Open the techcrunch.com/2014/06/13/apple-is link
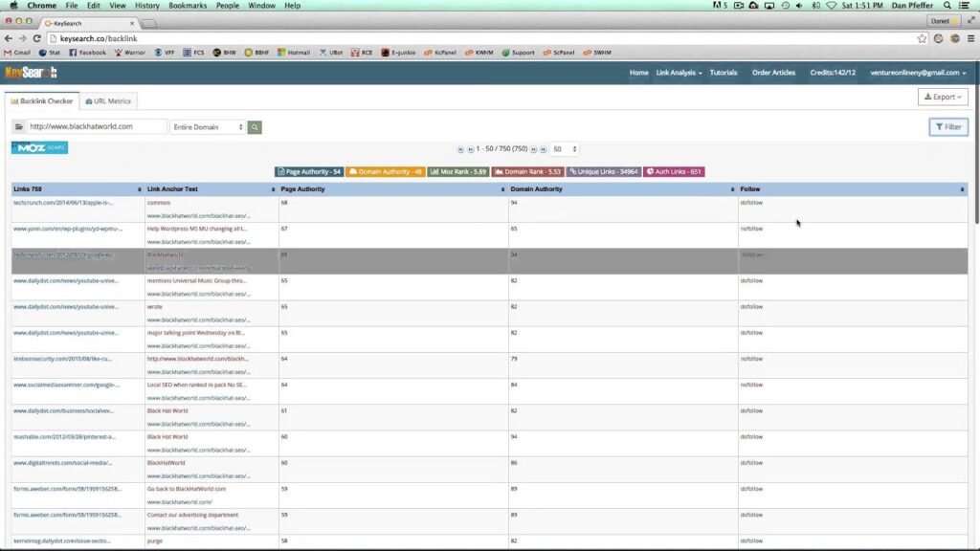This screenshot has height=551, width=980. (63, 203)
